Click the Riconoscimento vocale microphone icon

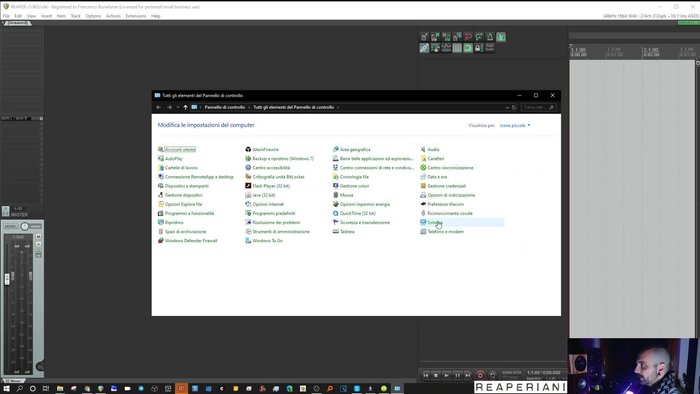click(x=423, y=213)
